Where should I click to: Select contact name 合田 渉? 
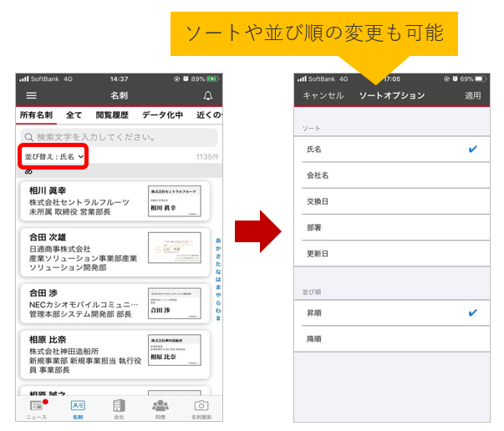coord(43,293)
